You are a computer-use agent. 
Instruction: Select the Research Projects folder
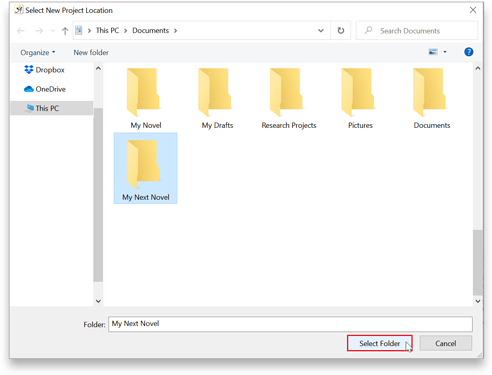click(289, 98)
